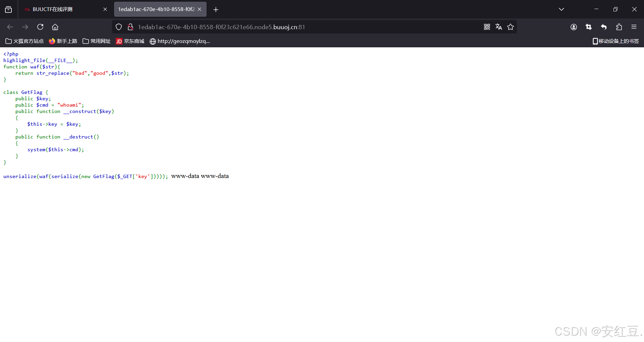The width and height of the screenshot is (644, 342).
Task: Open 常用网址 bookmark folder
Action: pyautogui.click(x=97, y=41)
